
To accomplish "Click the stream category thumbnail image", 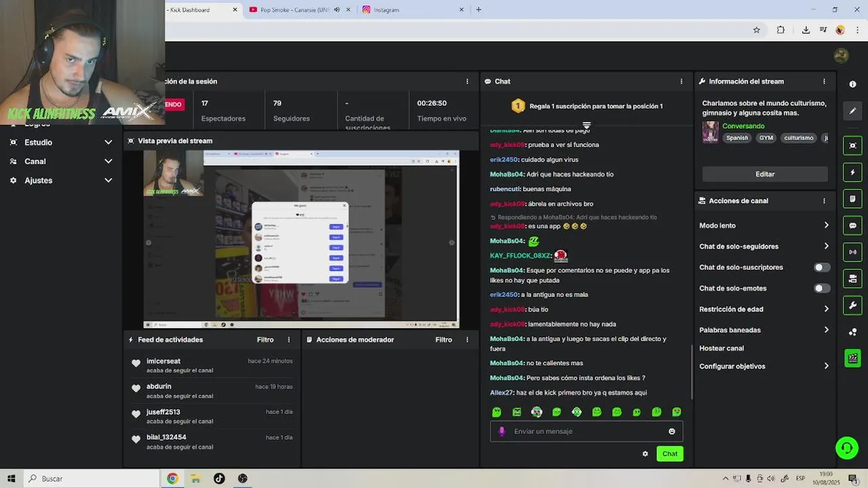I will pyautogui.click(x=710, y=131).
